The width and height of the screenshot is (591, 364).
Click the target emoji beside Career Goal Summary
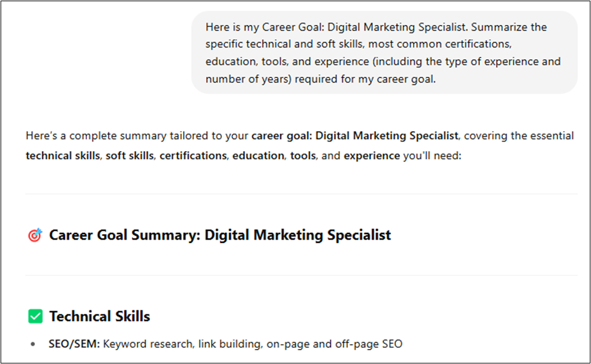[35, 235]
